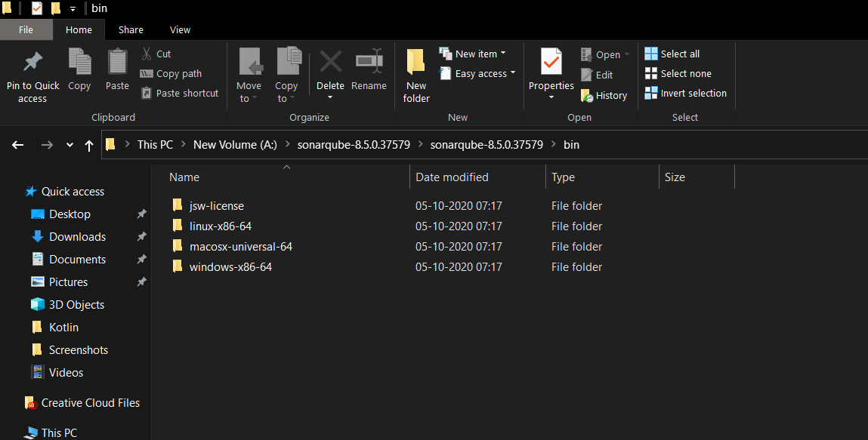Select the macosx-universal-64 folder
868x440 pixels.
click(232, 247)
